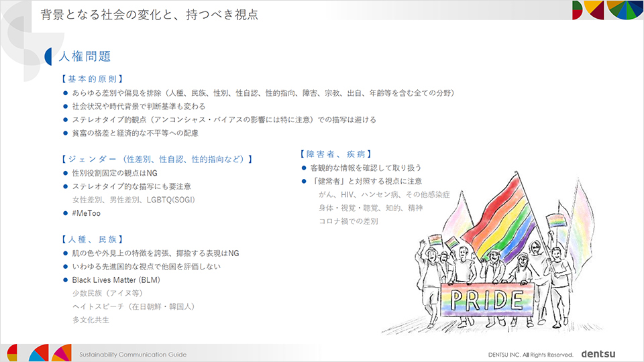644x362 pixels.
Task: Click the Black Lives Matter (BLM) bullet
Action: pos(116,280)
